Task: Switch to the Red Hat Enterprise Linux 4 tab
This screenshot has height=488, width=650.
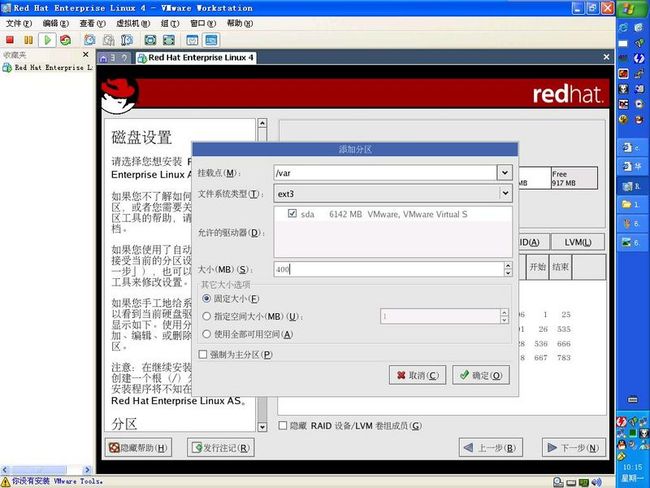Action: coord(196,58)
